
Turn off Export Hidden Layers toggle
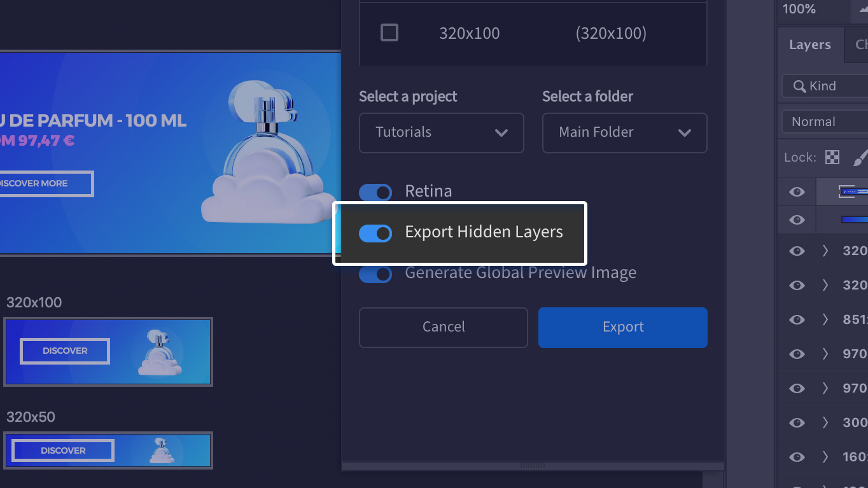point(375,234)
